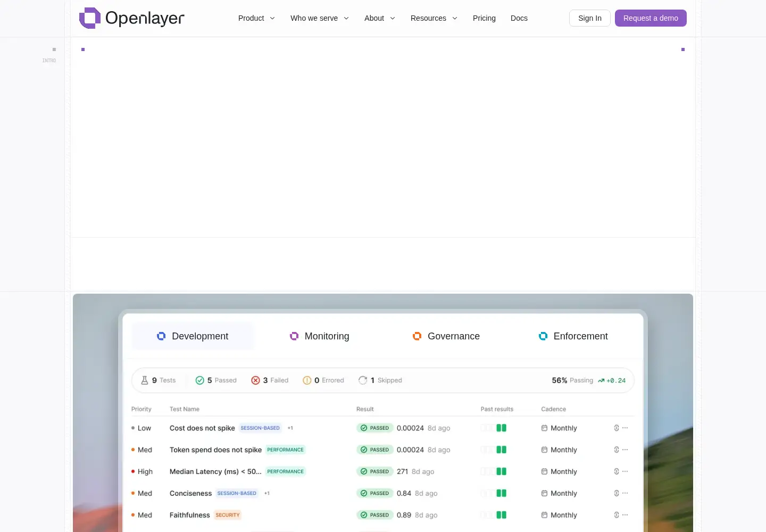Click the Sign In button

point(590,18)
